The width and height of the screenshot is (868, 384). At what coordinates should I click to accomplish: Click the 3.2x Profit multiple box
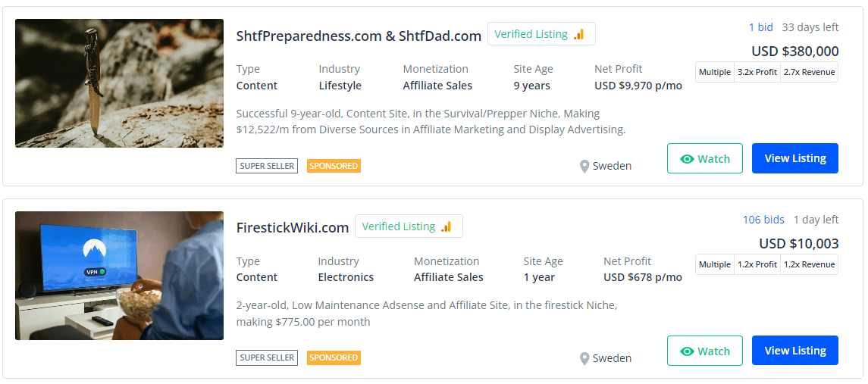[757, 72]
